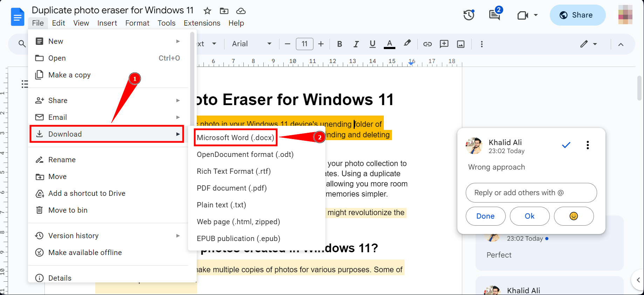Open the File menu
Viewport: 644px width, 295px height.
click(38, 23)
